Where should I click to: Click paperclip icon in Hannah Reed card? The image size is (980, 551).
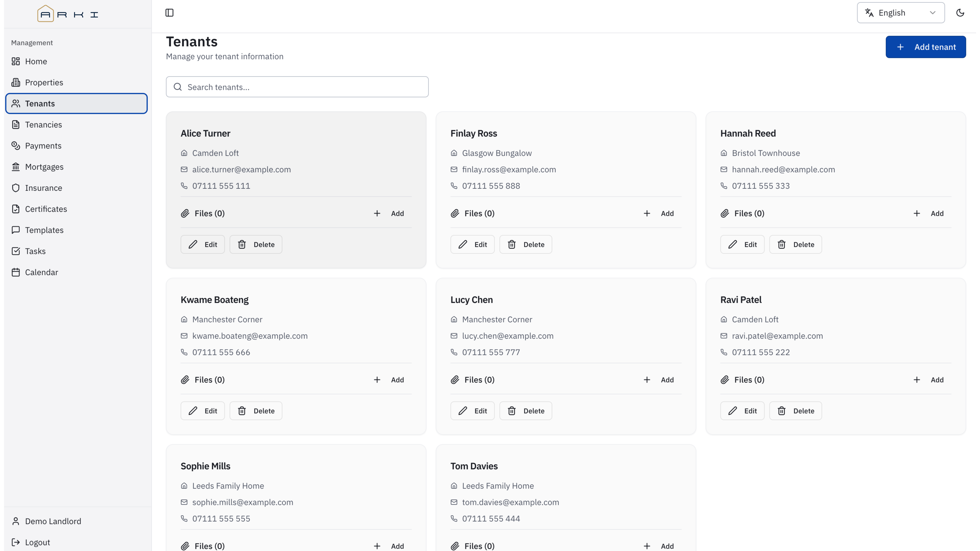tap(725, 213)
